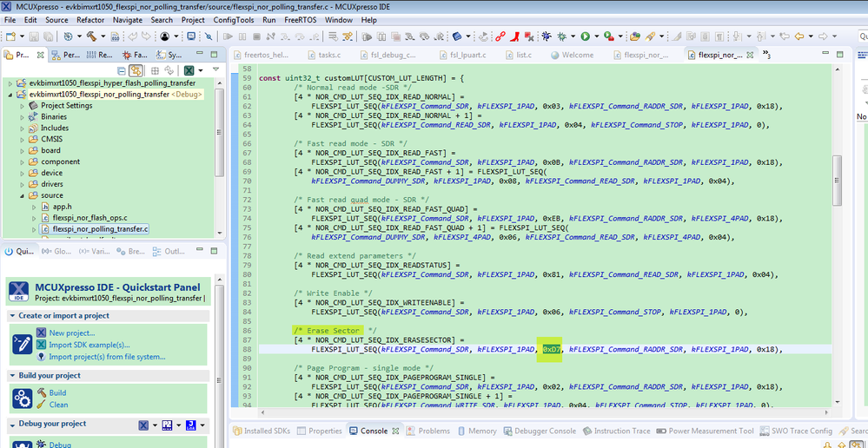Click the yellow back navigation arrow
This screenshot has height=448, width=868.
coord(799,36)
